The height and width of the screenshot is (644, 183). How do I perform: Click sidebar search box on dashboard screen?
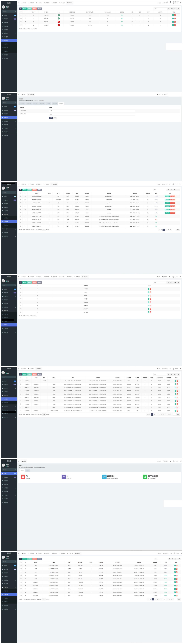pyautogui.click(x=9, y=470)
